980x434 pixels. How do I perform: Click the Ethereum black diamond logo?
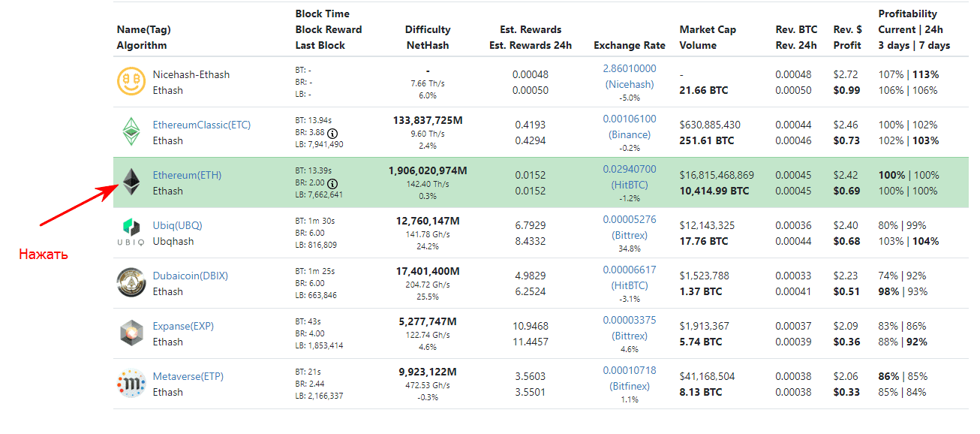(x=132, y=182)
